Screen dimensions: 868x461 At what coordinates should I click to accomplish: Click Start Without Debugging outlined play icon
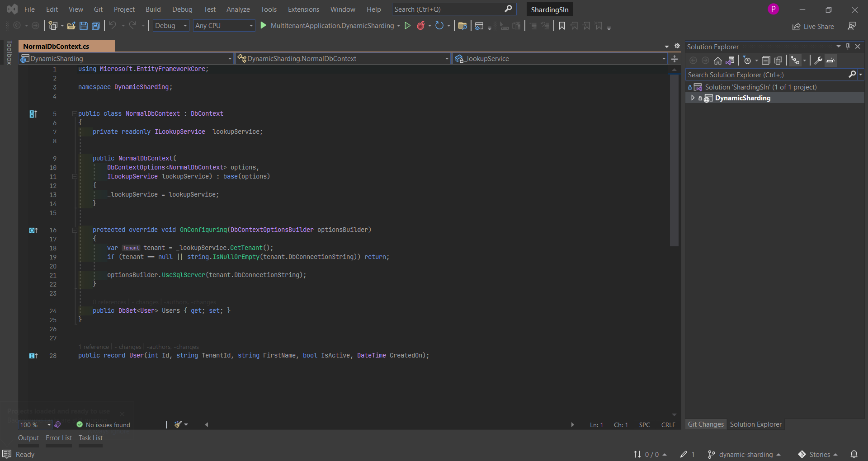[407, 26]
